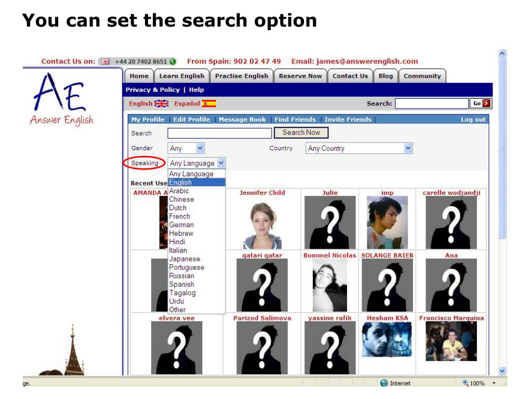Click the zoom magnifier icon in status bar
This screenshot has height=399, width=532.
pyautogui.click(x=465, y=383)
